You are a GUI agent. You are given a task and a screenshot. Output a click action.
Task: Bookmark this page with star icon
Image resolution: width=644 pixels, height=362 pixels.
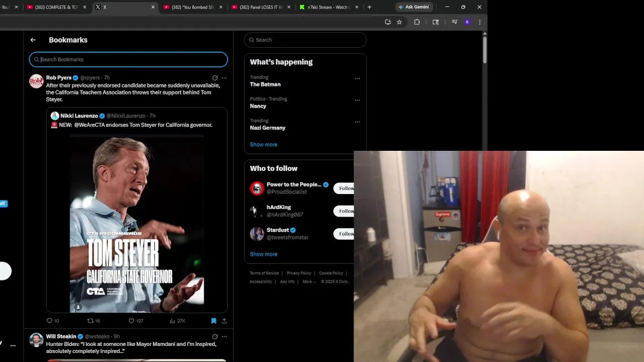pos(399,22)
